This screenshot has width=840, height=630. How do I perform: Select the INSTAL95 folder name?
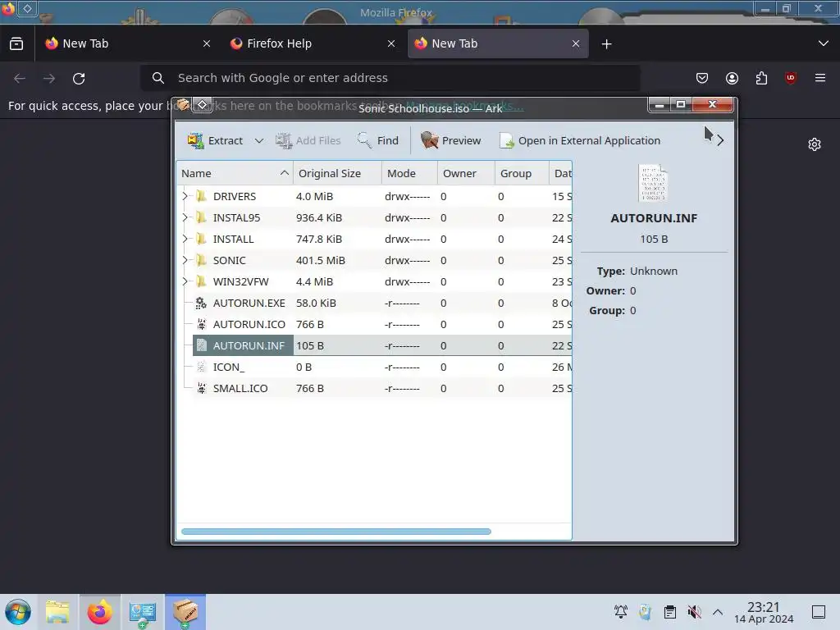pyautogui.click(x=236, y=217)
